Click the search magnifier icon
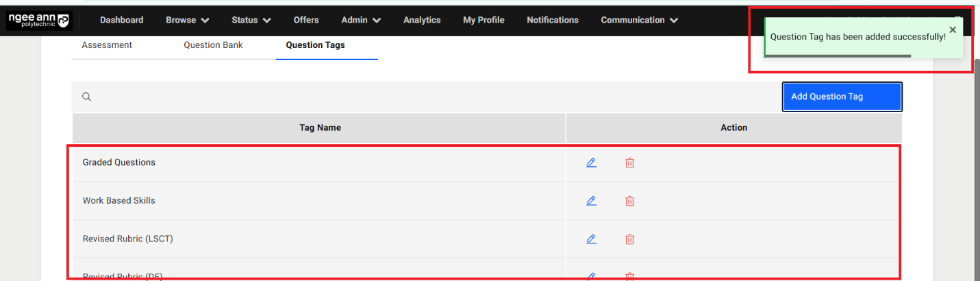980x281 pixels. click(x=87, y=97)
